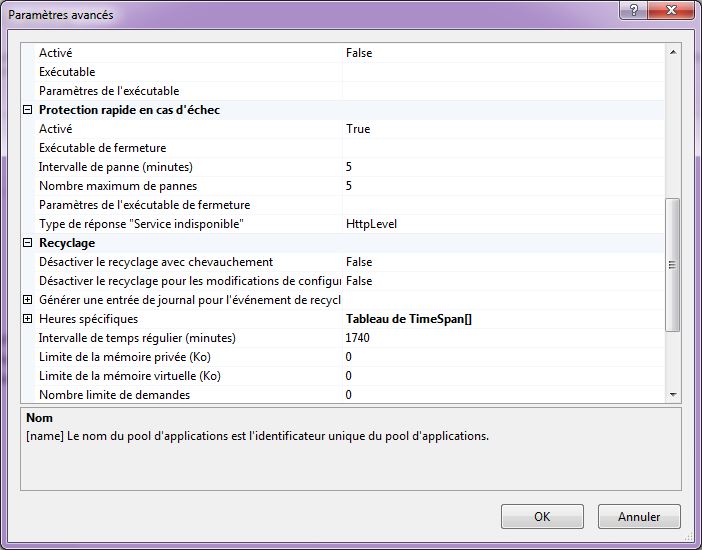Select Désactiver le recyclage pour les modifications row
This screenshot has height=550, width=702.
[349, 281]
